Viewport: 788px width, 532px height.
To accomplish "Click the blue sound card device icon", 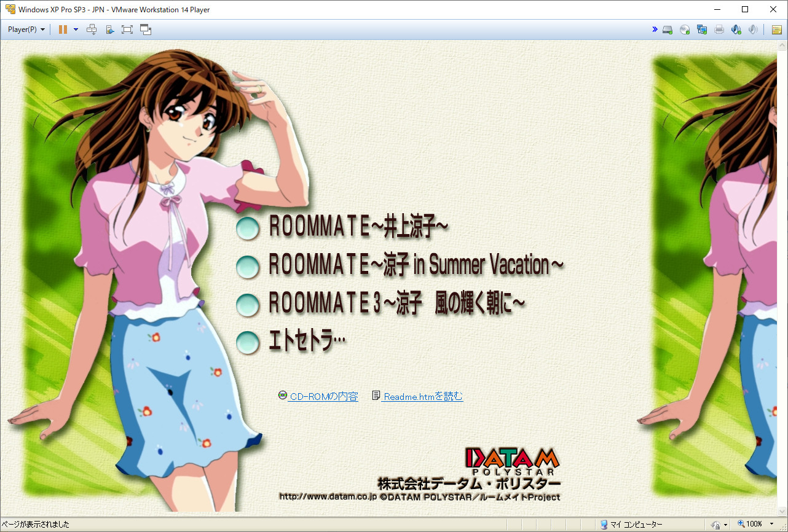I will (x=736, y=29).
